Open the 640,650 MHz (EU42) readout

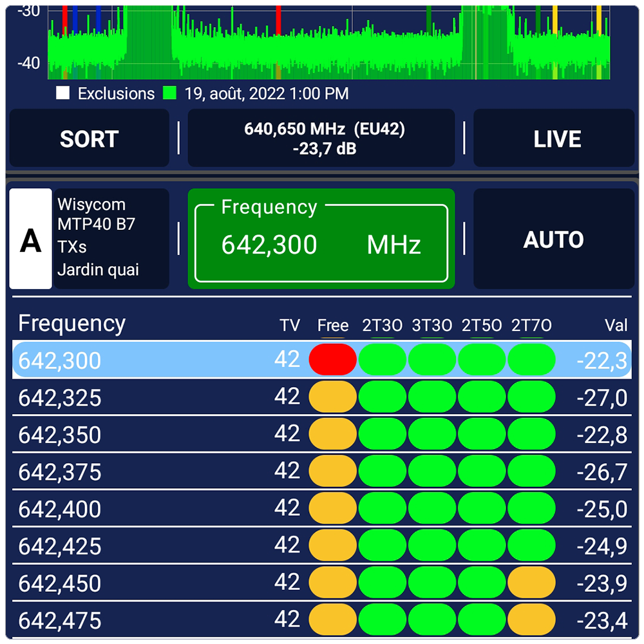click(321, 138)
